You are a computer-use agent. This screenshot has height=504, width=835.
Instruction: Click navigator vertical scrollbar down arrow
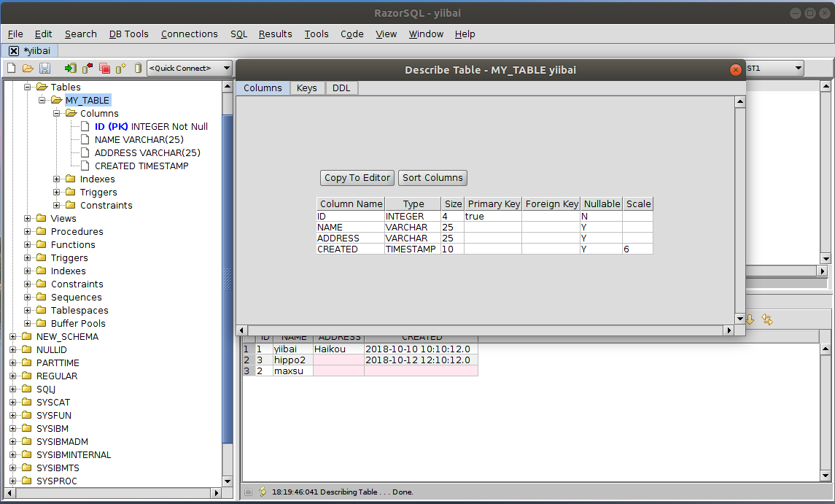(228, 481)
